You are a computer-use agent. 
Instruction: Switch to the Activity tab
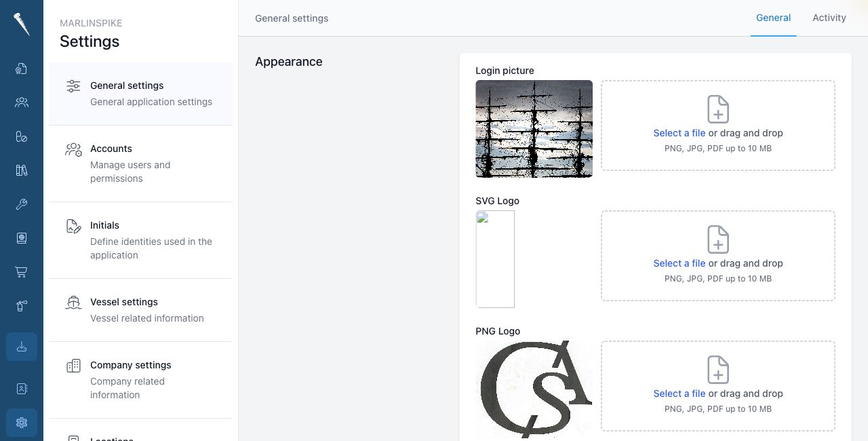[829, 18]
